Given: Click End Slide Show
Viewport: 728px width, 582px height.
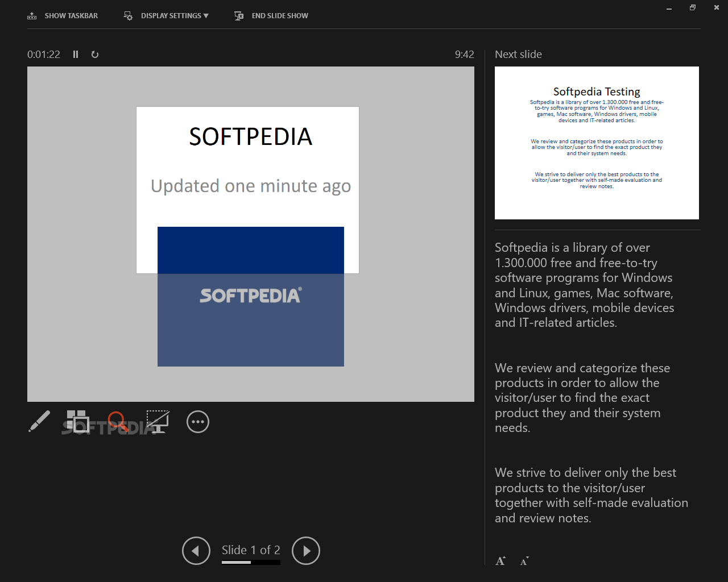Looking at the screenshot, I should tap(271, 16).
